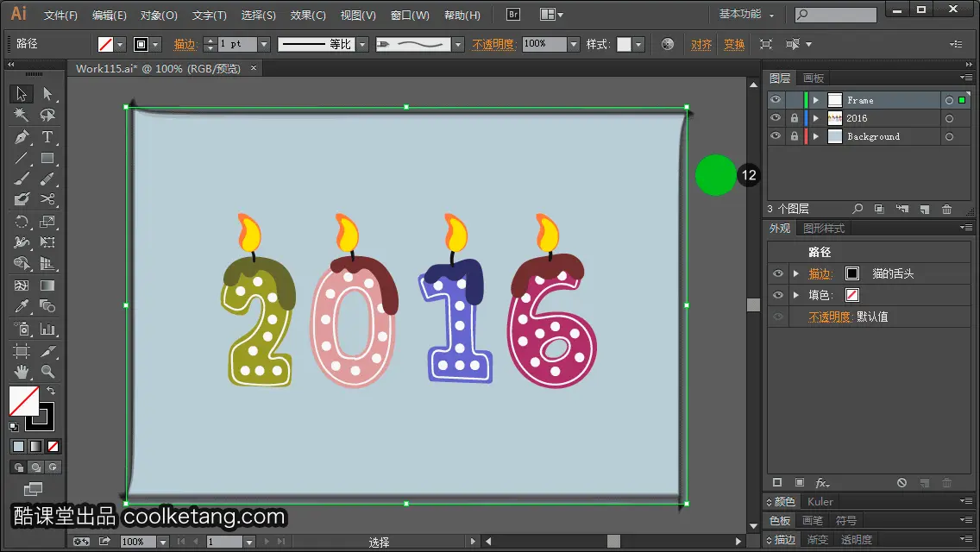This screenshot has width=980, height=552.
Task: Click the 对齐 align link
Action: click(x=700, y=44)
